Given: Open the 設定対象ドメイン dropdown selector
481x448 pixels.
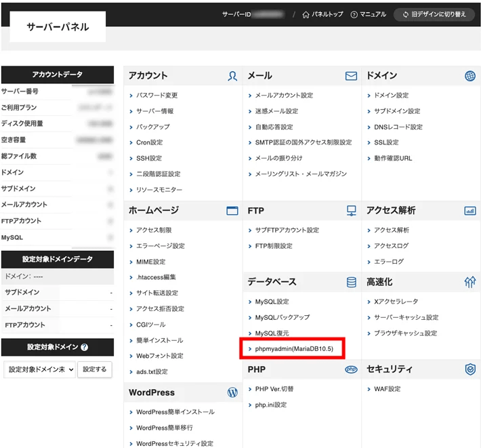Looking at the screenshot, I should (x=39, y=369).
